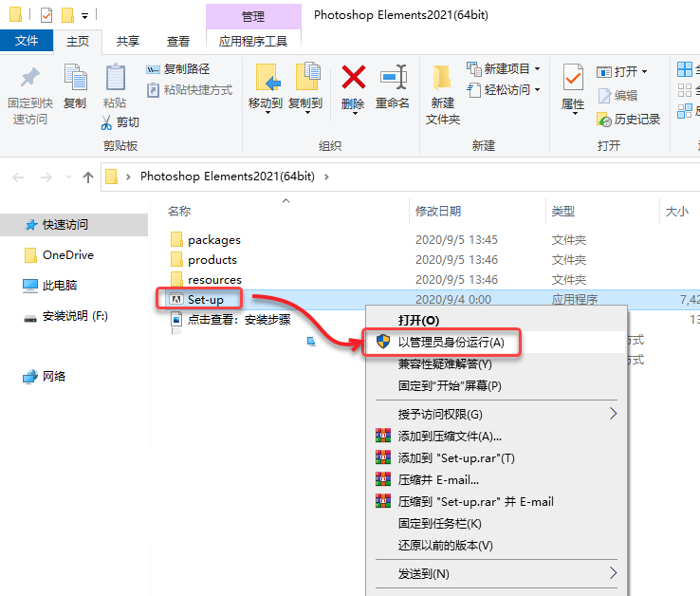Click the Up one level arrow
This screenshot has width=700, height=596.
[x=88, y=177]
